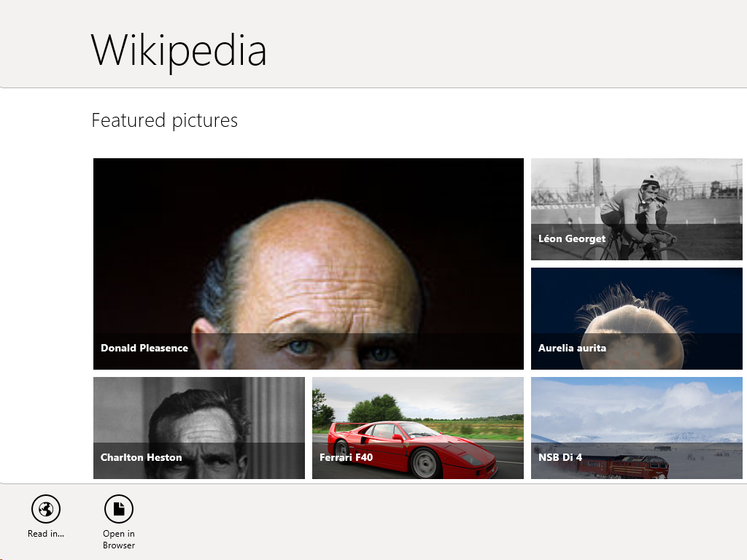Open the Charlton Heston portrait tile

coord(199,428)
